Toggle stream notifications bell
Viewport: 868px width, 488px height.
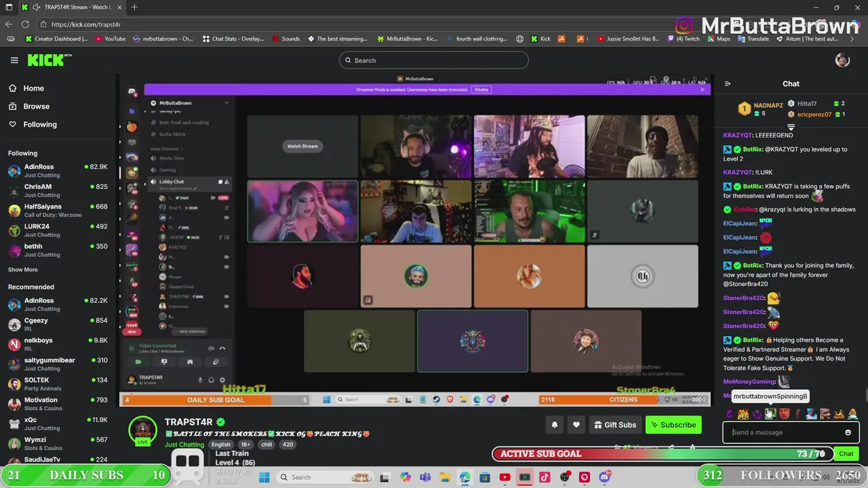(x=554, y=425)
